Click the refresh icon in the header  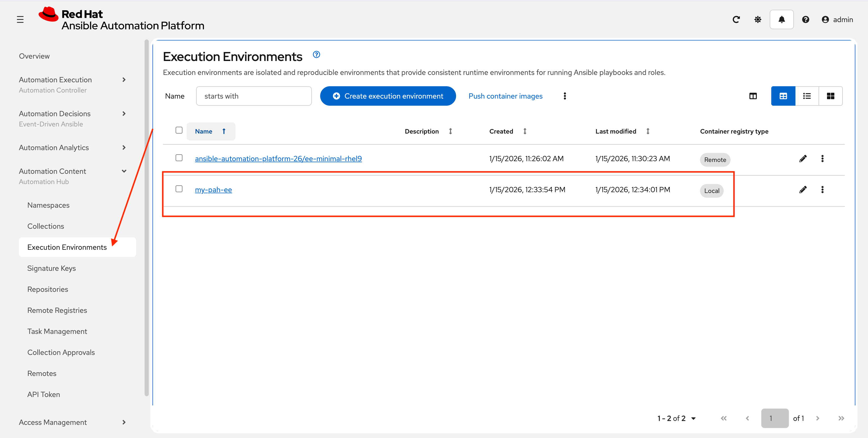pos(736,19)
